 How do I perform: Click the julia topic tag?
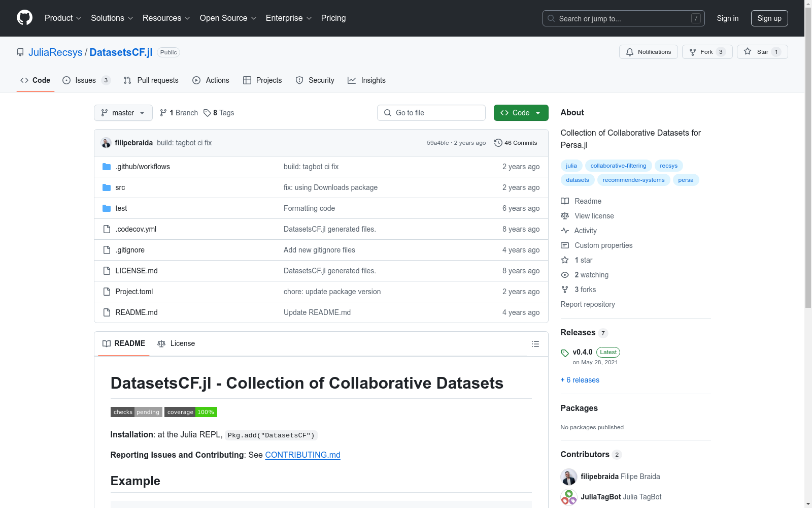571,166
